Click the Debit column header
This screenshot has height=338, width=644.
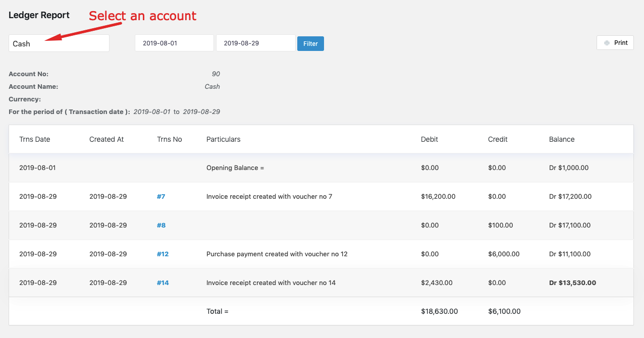click(x=430, y=139)
